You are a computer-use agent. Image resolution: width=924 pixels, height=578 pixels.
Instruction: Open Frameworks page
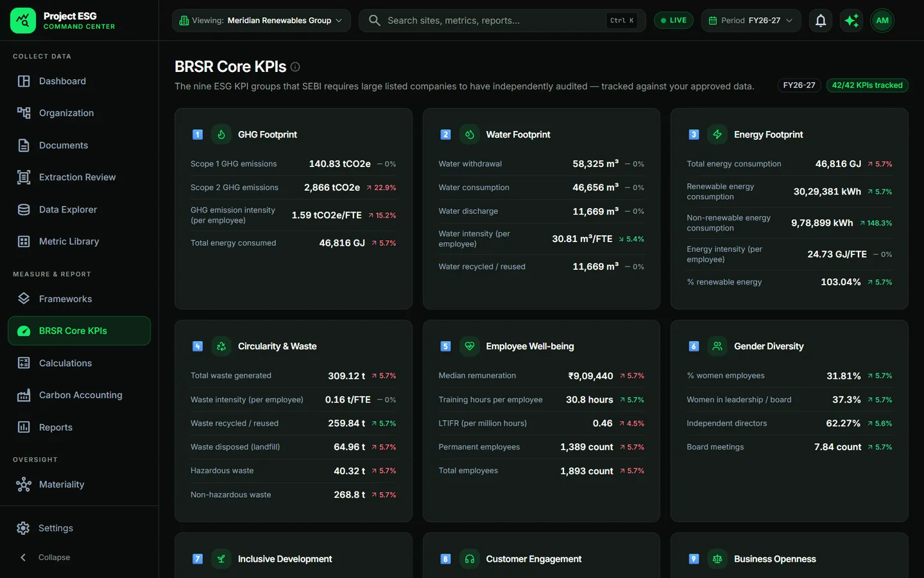(x=79, y=299)
